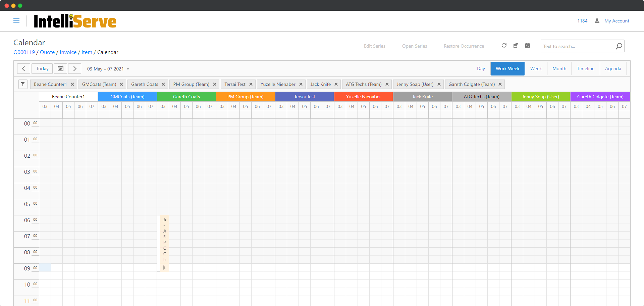The image size is (644, 306).
Task: Click the unlock toolbar icon
Action: click(x=516, y=46)
